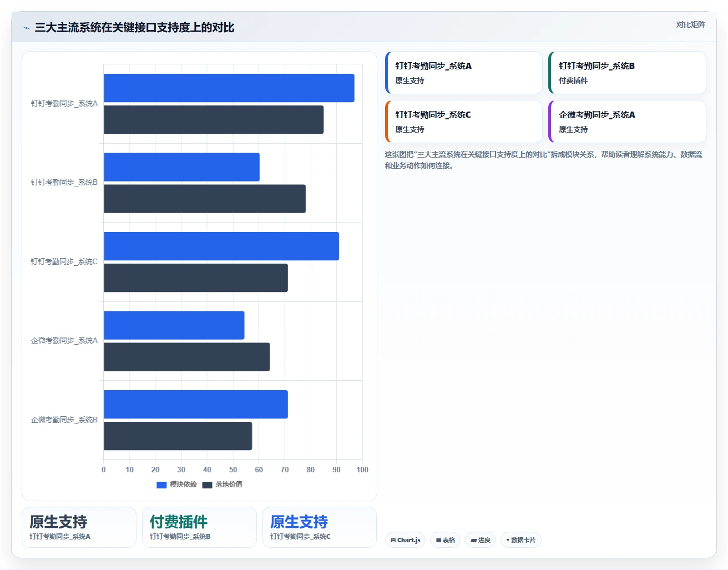
Task: Click the dark bar for 钉钉考勤同步_系统A
Action: point(214,119)
